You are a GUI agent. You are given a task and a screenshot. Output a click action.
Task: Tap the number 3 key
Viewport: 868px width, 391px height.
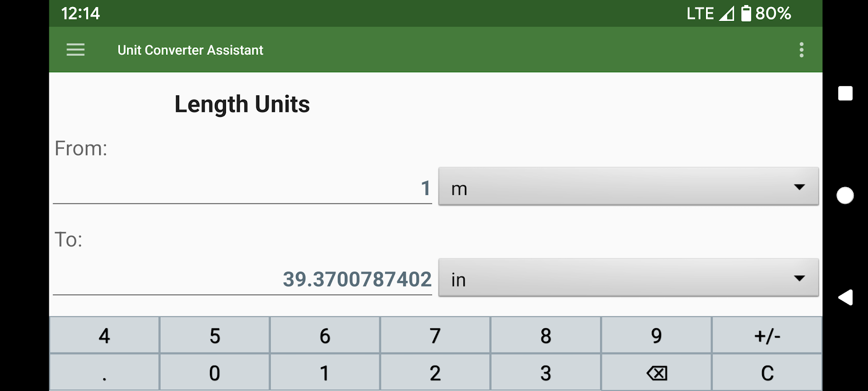tap(546, 373)
